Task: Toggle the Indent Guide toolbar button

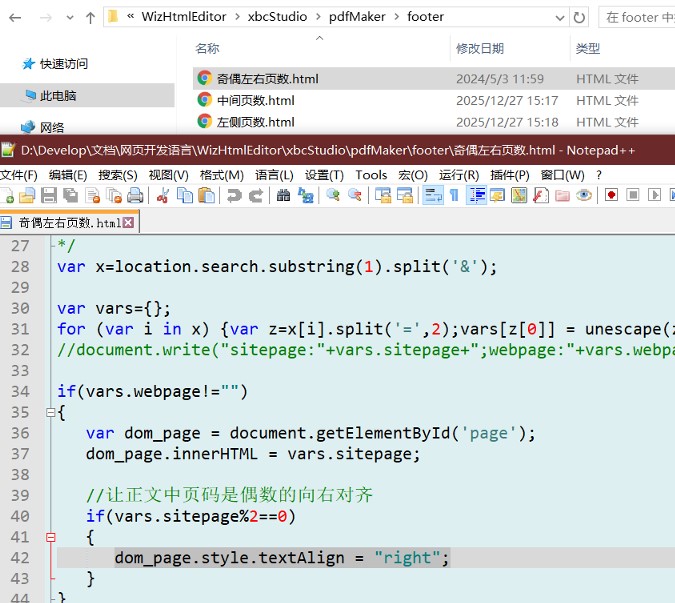Action: [x=476, y=195]
